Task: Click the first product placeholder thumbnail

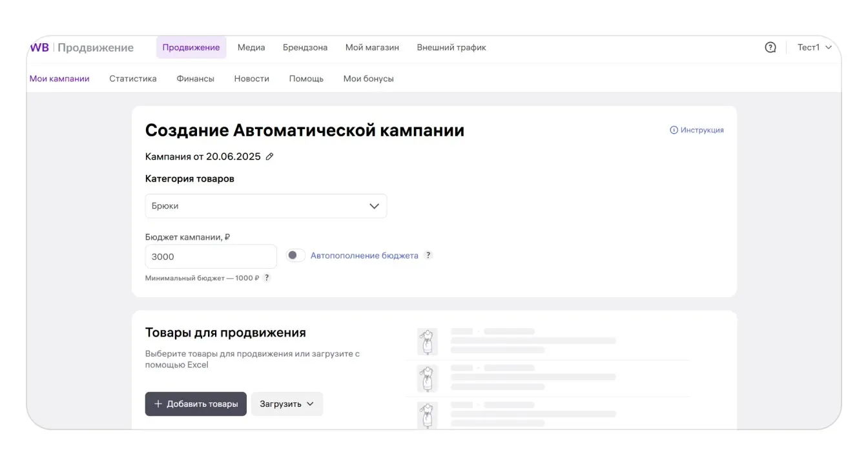Action: click(x=427, y=341)
